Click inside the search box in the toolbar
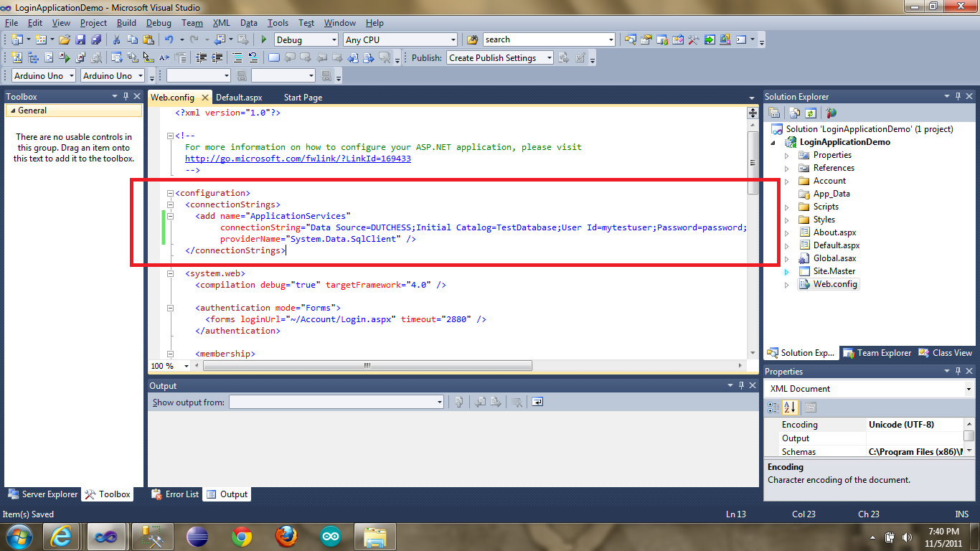The width and height of the screenshot is (980, 551). click(x=549, y=39)
